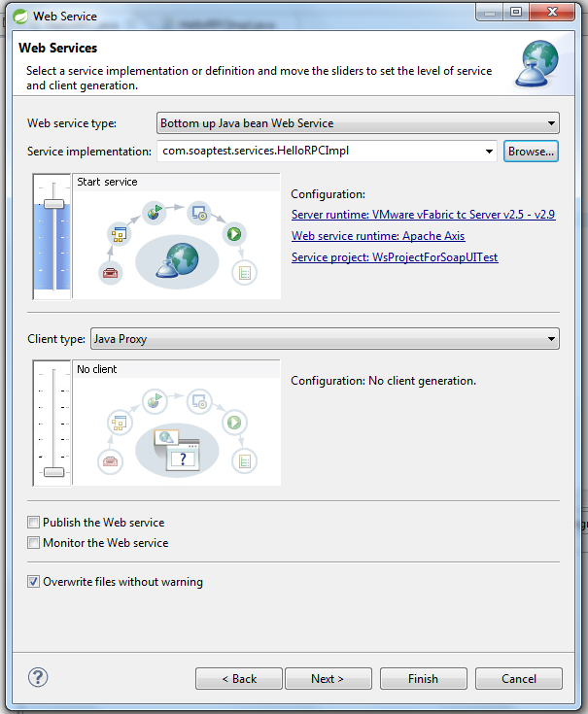Click the Start service level label
The height and width of the screenshot is (714, 588).
click(107, 182)
